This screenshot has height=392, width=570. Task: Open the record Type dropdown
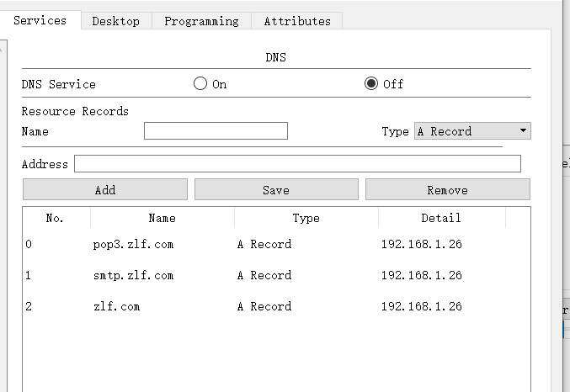click(472, 131)
